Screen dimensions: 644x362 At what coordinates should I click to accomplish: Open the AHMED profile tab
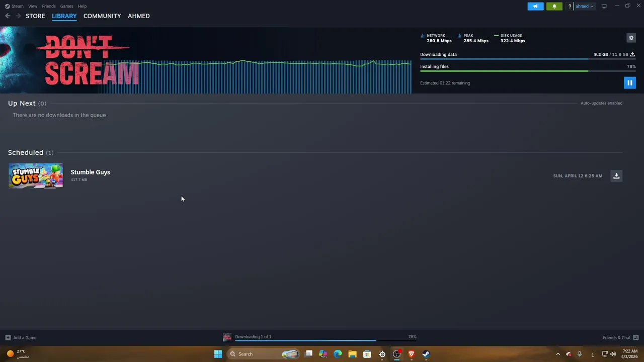pyautogui.click(x=138, y=16)
